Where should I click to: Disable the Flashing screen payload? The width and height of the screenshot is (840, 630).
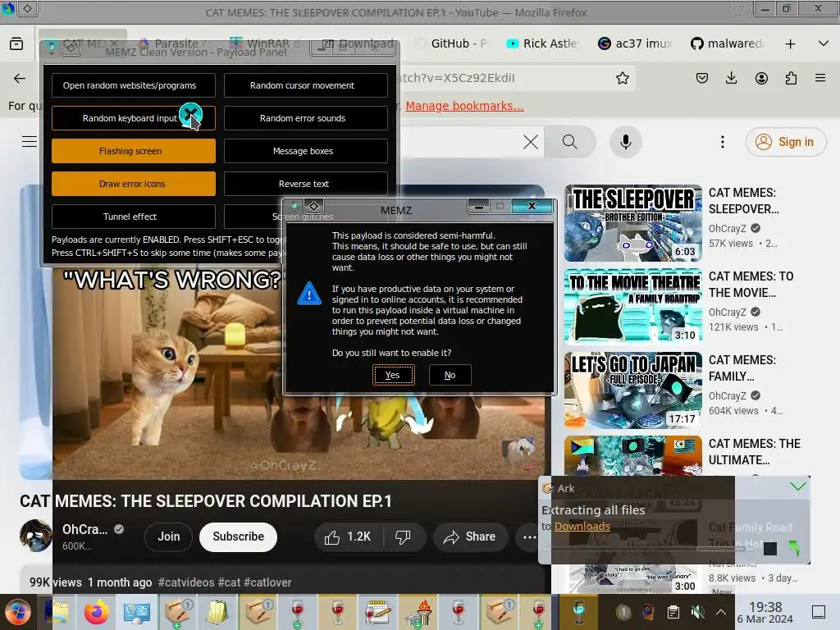pyautogui.click(x=134, y=151)
